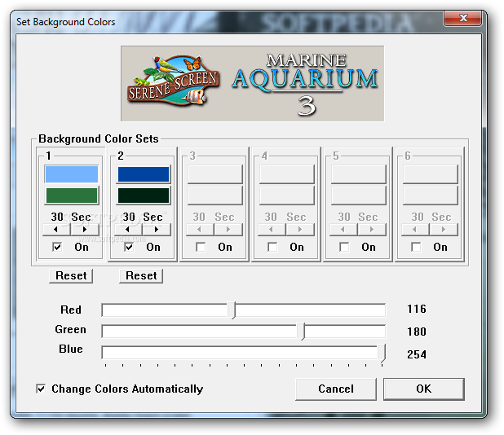Click the right arrow under set 3
This screenshot has width=504, height=435.
pos(228,230)
